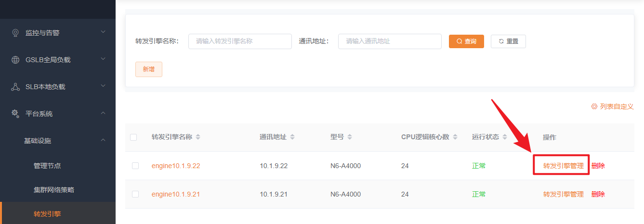Click N6-A4000 model in engine10.1.9.22 row

click(x=345, y=166)
